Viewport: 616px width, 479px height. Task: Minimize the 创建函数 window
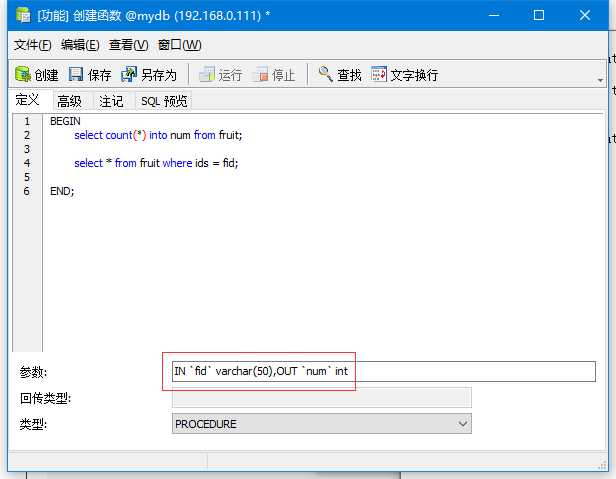(x=494, y=15)
